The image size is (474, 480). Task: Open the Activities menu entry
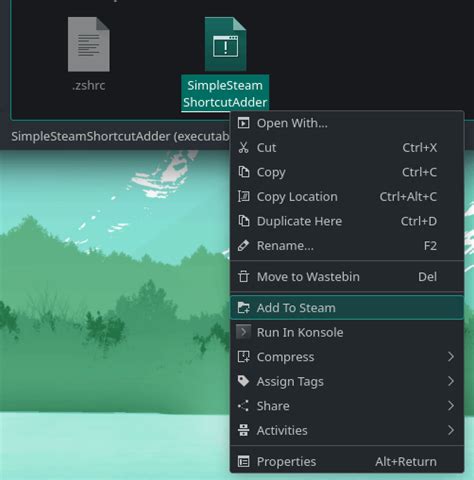[x=347, y=430]
